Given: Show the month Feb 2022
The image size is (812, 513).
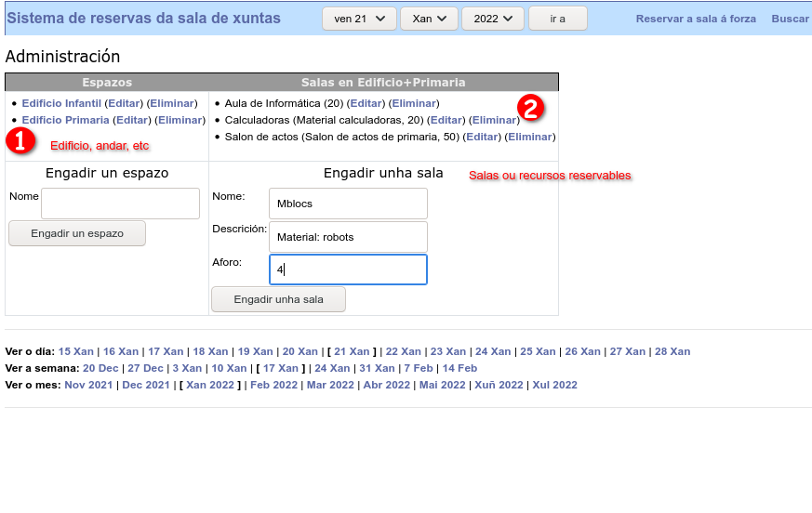Looking at the screenshot, I should (x=273, y=385).
